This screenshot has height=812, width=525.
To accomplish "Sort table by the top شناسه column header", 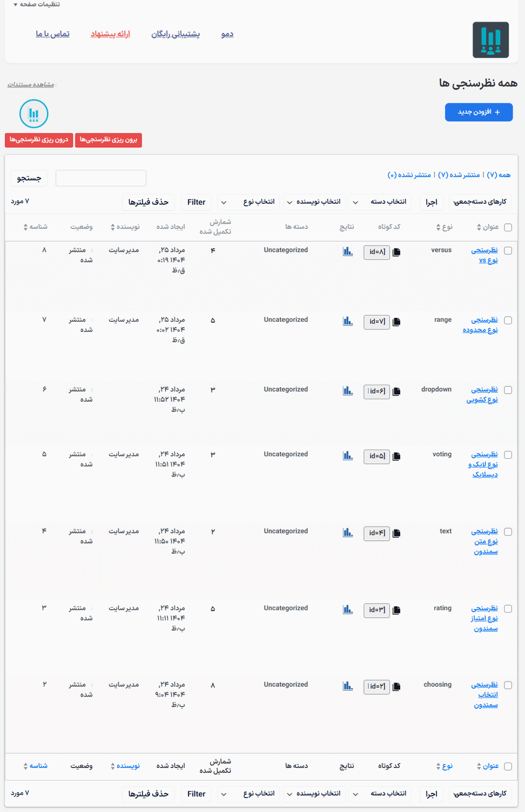I will click(35, 227).
